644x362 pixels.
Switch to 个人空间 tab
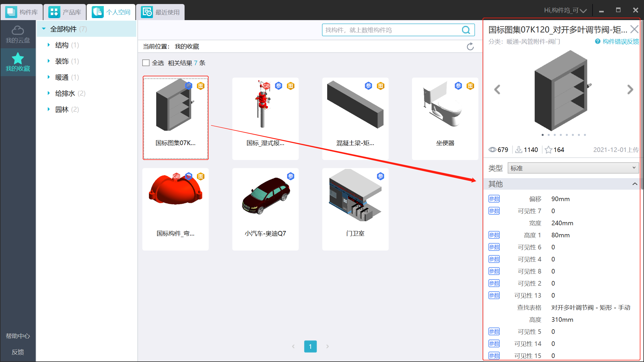click(x=111, y=12)
